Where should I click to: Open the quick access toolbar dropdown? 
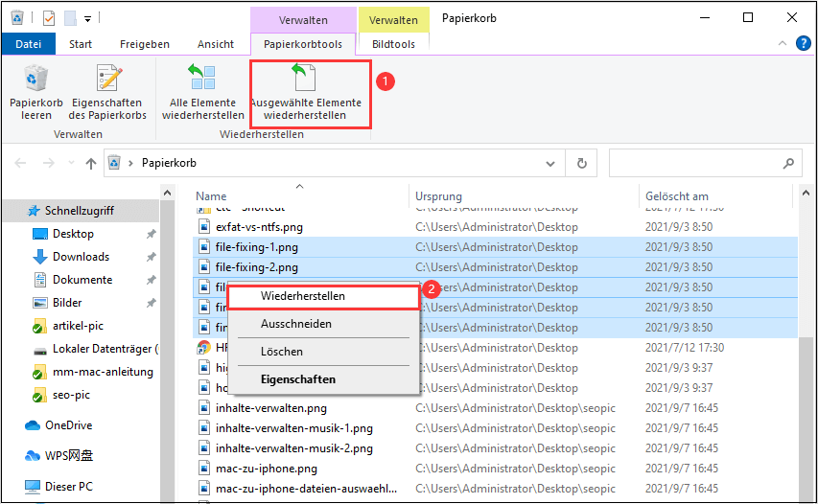tap(88, 18)
